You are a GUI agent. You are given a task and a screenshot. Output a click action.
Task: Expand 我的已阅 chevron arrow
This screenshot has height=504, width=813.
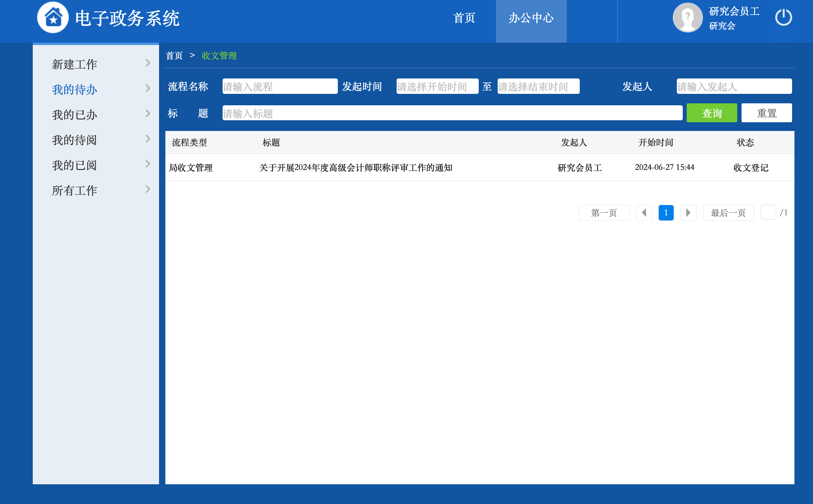[148, 164]
